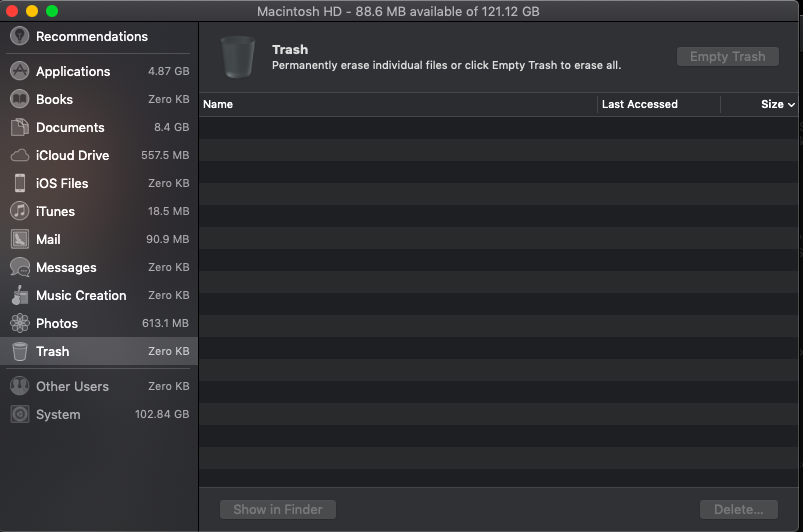Select the Trash label in sidebar
The image size is (803, 532).
(x=52, y=352)
